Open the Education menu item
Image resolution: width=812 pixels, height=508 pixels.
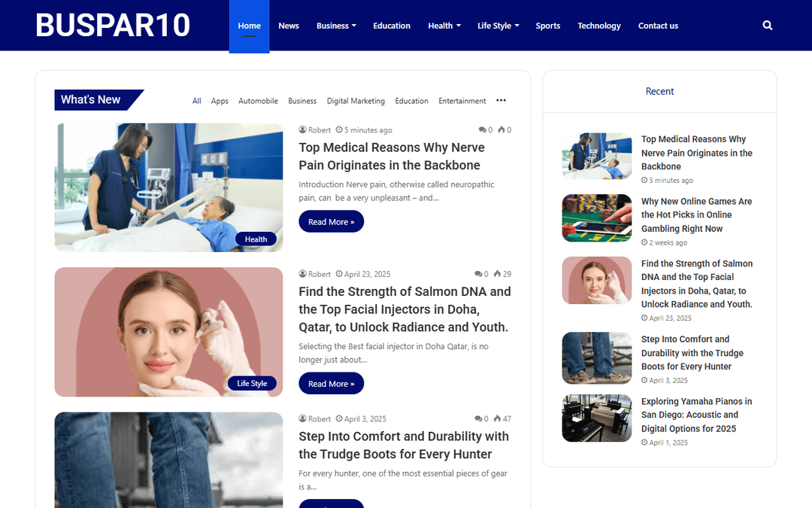[392, 26]
